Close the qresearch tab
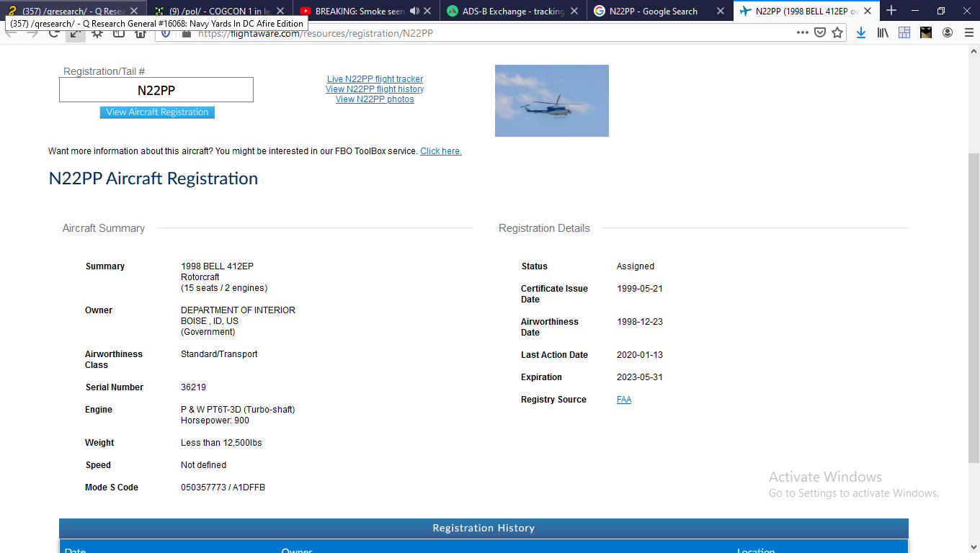This screenshot has height=553, width=980. [134, 11]
